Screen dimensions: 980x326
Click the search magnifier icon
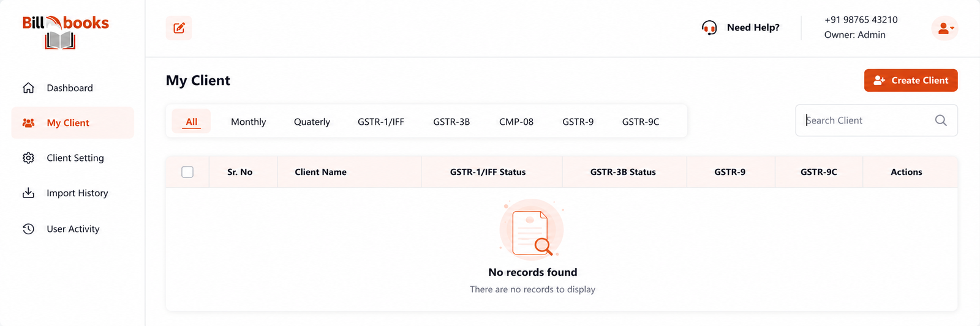[x=941, y=120]
